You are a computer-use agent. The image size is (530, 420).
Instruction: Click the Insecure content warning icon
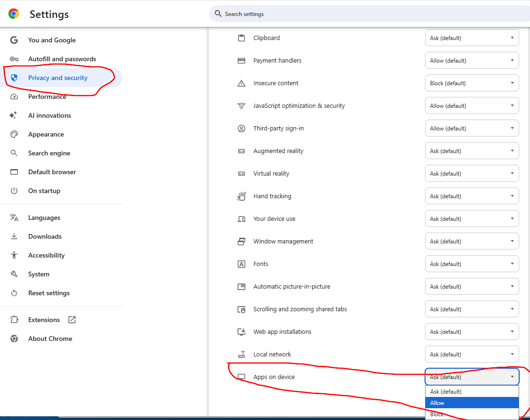(x=241, y=83)
